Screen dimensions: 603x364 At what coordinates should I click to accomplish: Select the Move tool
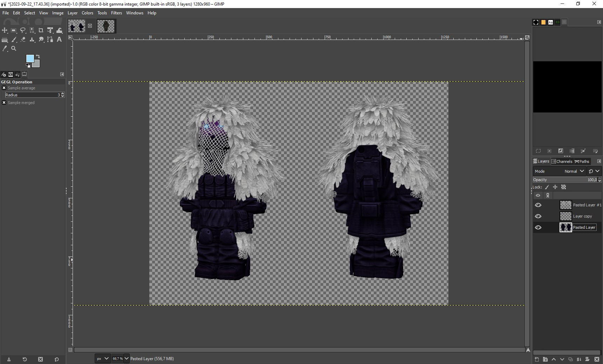click(x=5, y=30)
